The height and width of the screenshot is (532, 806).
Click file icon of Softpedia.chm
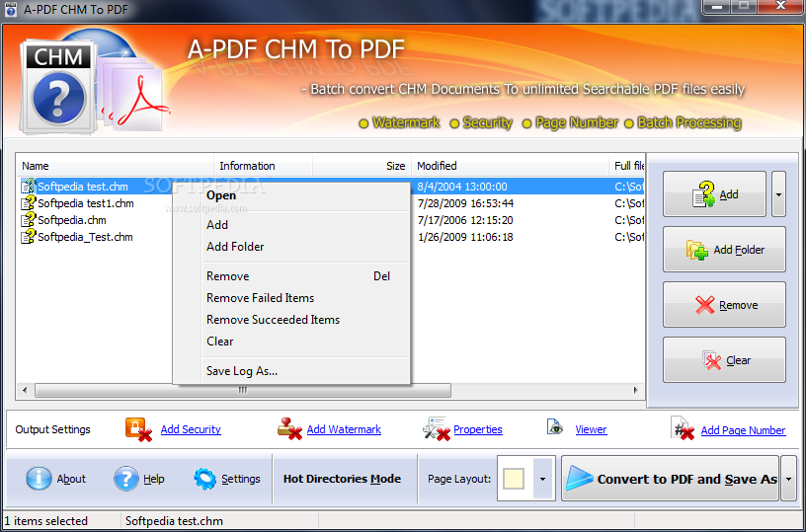tap(29, 220)
